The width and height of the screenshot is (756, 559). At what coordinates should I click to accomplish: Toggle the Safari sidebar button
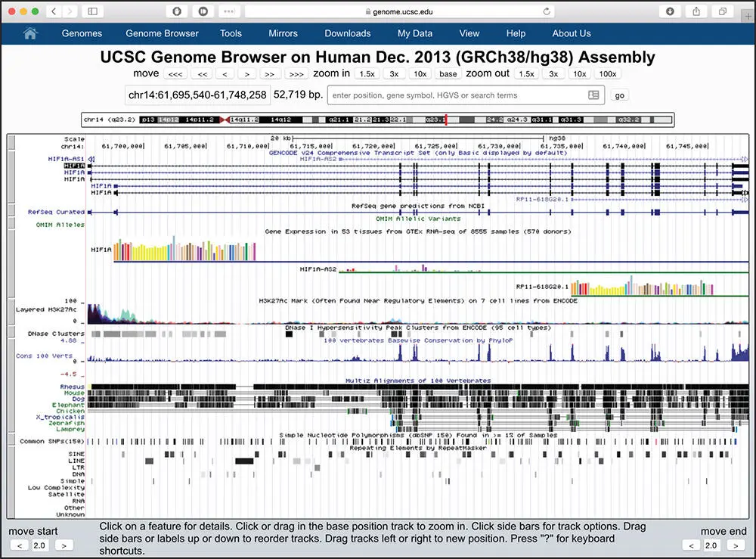pos(92,11)
